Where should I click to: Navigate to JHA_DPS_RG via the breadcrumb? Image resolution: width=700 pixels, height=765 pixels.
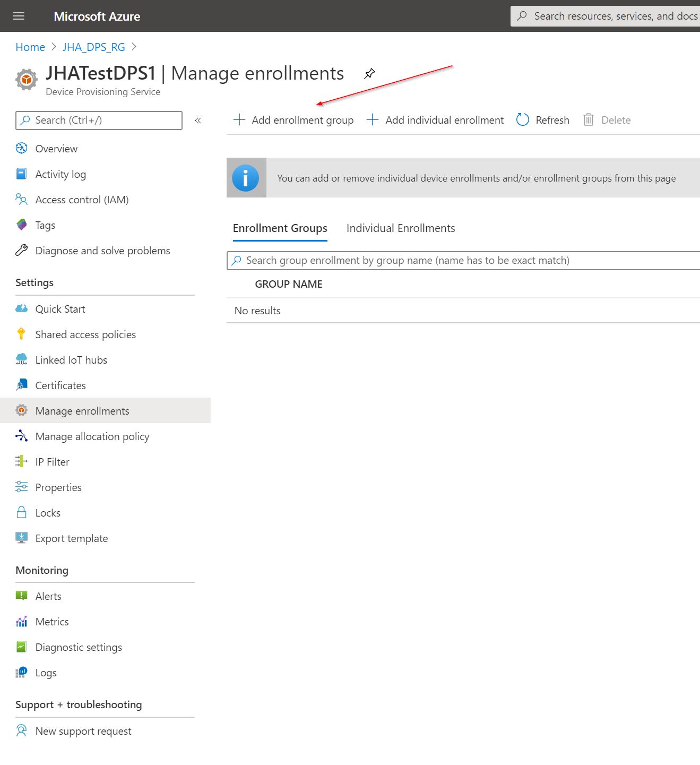coord(94,47)
